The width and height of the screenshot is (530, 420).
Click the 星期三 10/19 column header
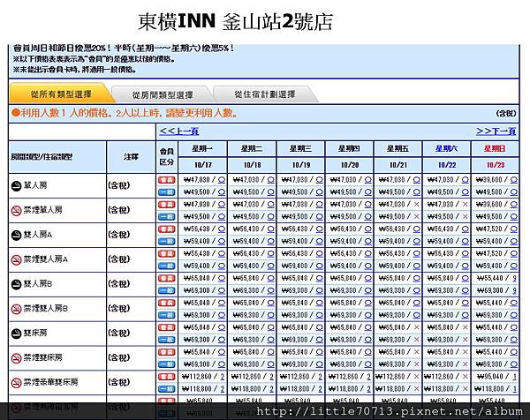(x=301, y=157)
